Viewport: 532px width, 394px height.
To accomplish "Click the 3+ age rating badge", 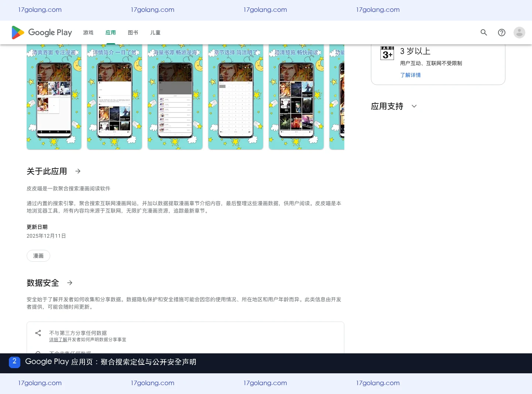I will [387, 53].
